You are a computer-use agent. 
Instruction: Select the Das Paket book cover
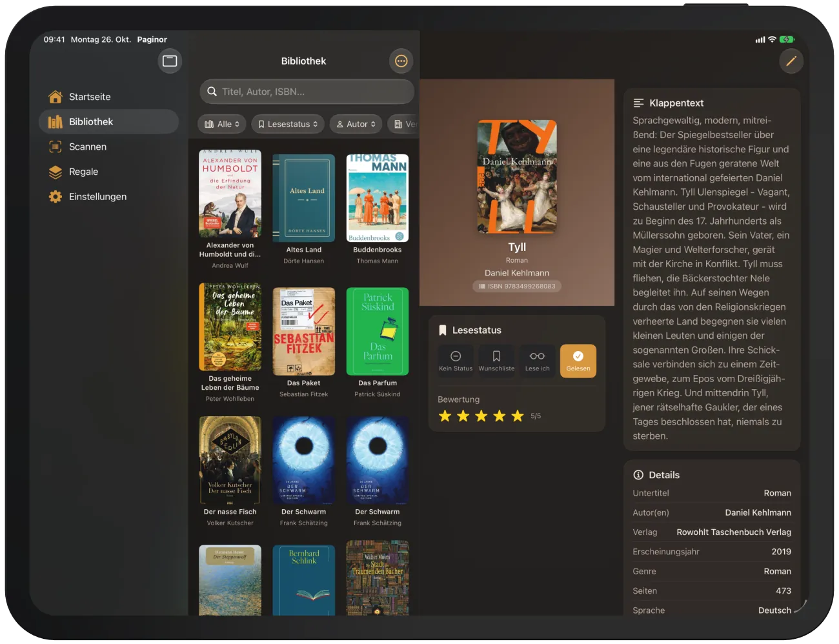(304, 332)
